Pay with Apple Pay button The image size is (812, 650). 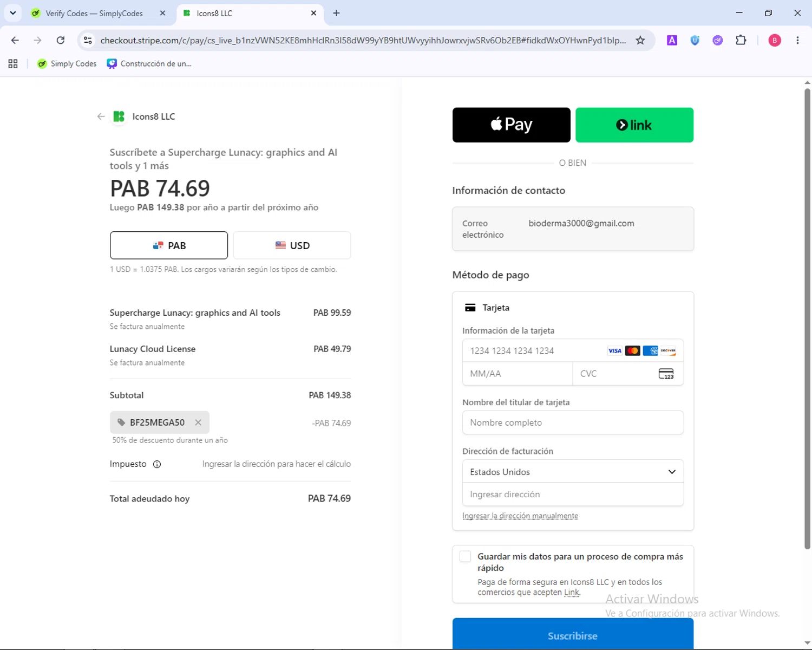512,125
